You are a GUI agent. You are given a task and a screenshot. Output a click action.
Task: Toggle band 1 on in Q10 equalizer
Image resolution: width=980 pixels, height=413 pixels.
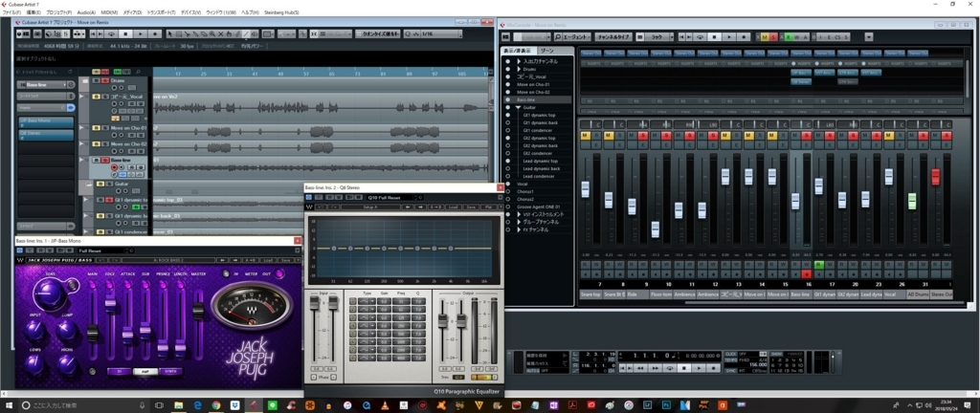tap(352, 301)
